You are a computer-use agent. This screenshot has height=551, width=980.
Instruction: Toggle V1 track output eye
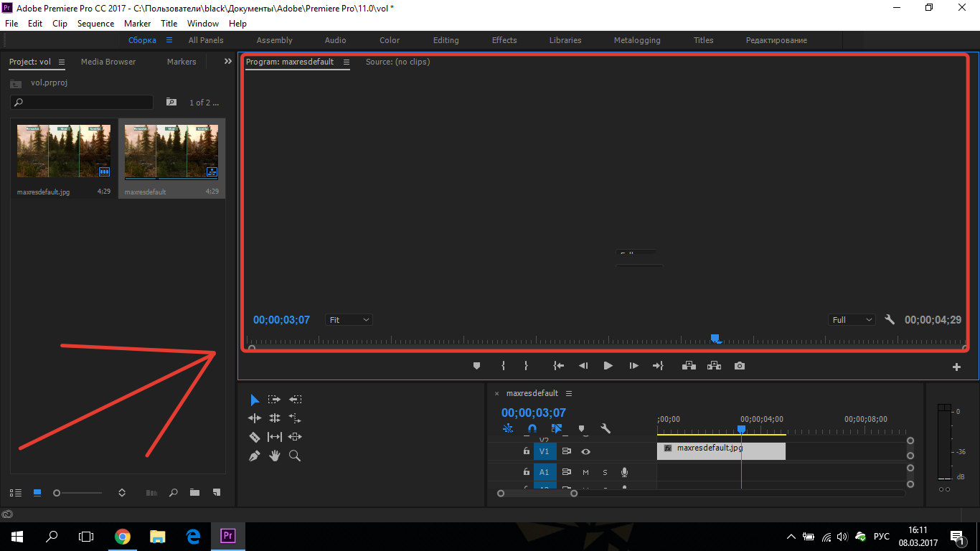[586, 451]
